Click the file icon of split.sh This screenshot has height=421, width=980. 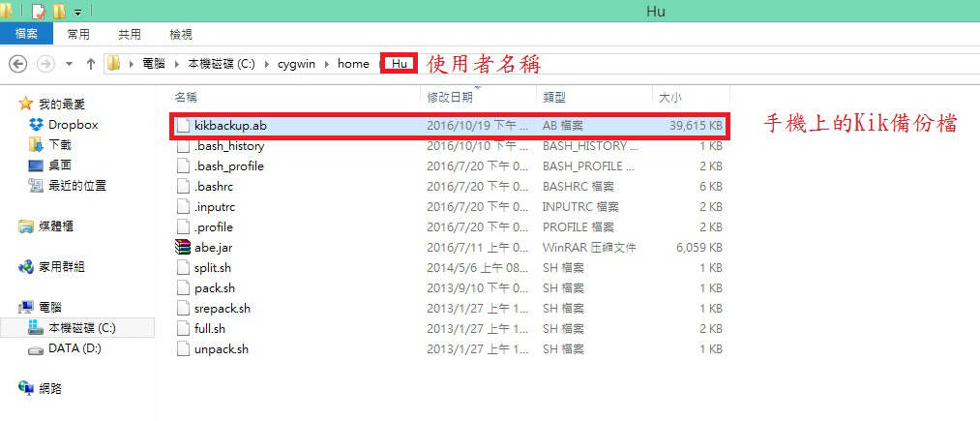click(183, 268)
